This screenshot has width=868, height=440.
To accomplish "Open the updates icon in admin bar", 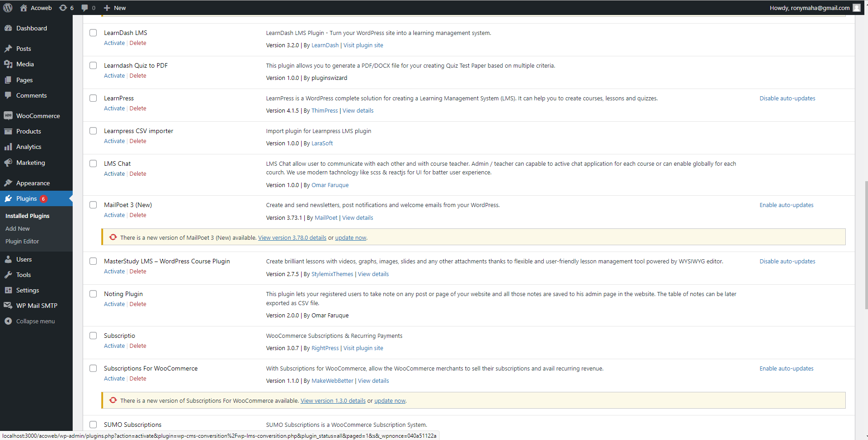I will (x=63, y=8).
